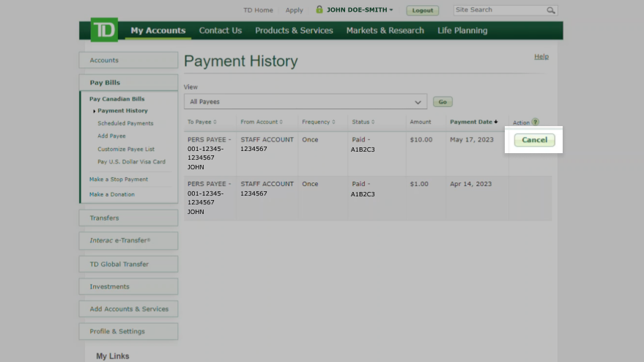Click the green padlock secure icon
Screen dimensions: 644x362
(319, 10)
